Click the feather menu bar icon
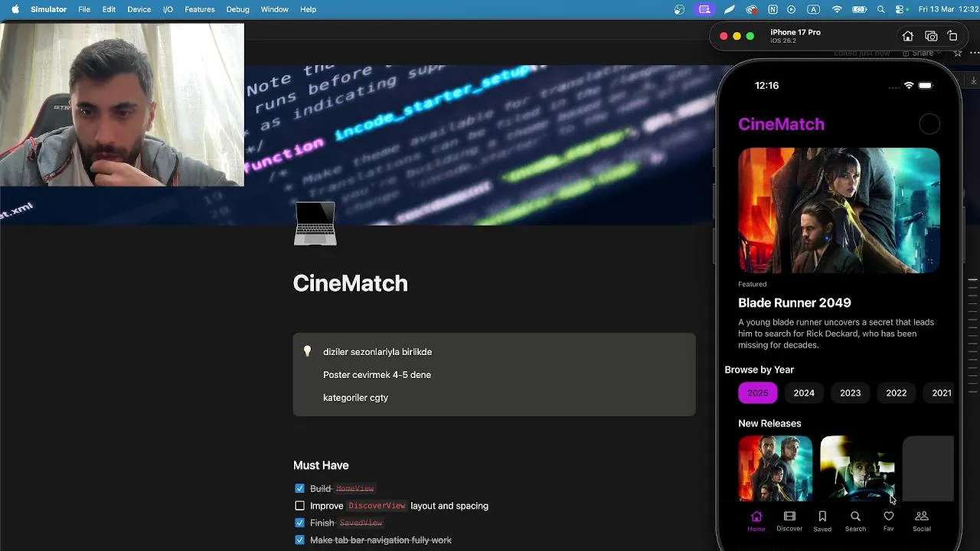The height and width of the screenshot is (551, 980). [x=730, y=9]
